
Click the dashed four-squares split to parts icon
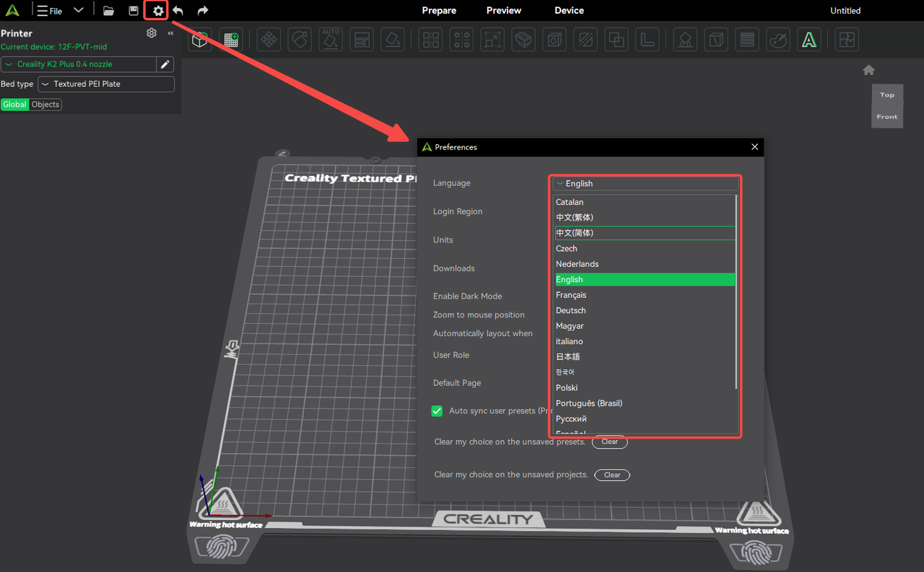tap(462, 40)
